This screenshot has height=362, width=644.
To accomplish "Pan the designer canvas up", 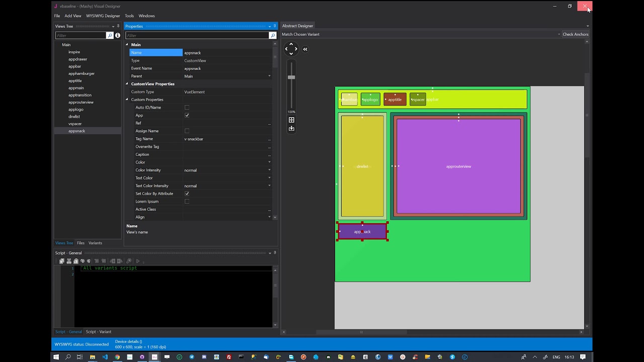I will pyautogui.click(x=291, y=44).
